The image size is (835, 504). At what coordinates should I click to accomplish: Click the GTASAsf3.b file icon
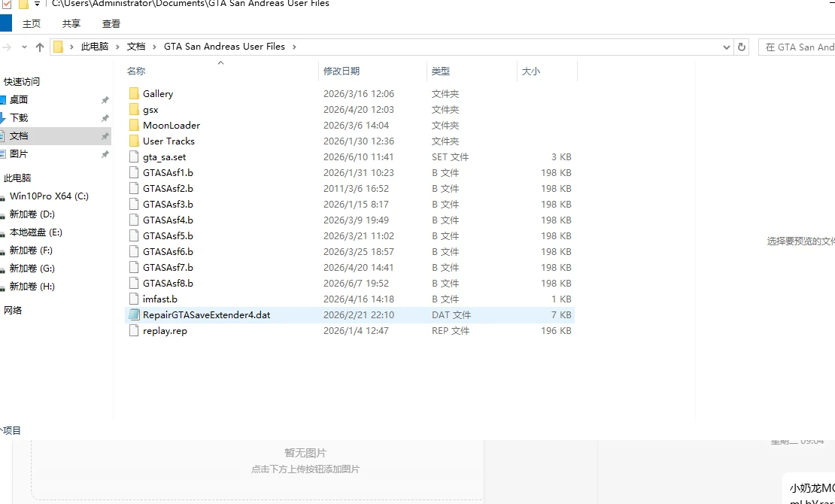pos(134,205)
